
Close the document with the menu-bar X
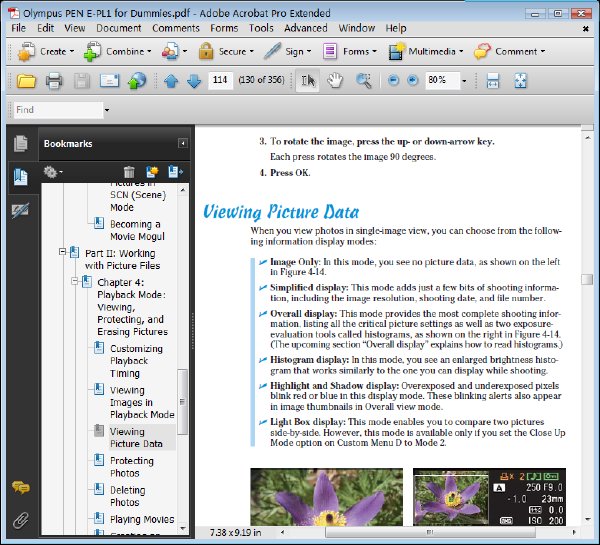(585, 29)
